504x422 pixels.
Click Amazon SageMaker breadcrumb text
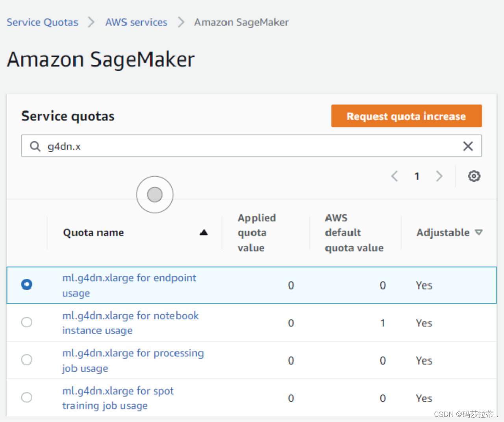(241, 22)
